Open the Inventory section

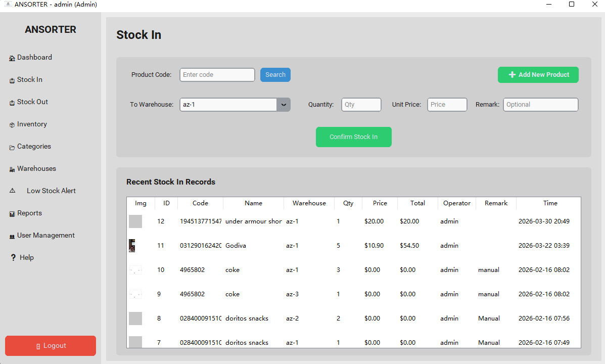coord(32,124)
